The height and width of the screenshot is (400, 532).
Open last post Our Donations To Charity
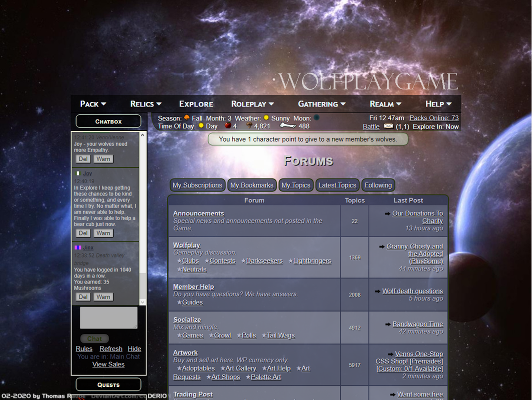click(x=417, y=217)
